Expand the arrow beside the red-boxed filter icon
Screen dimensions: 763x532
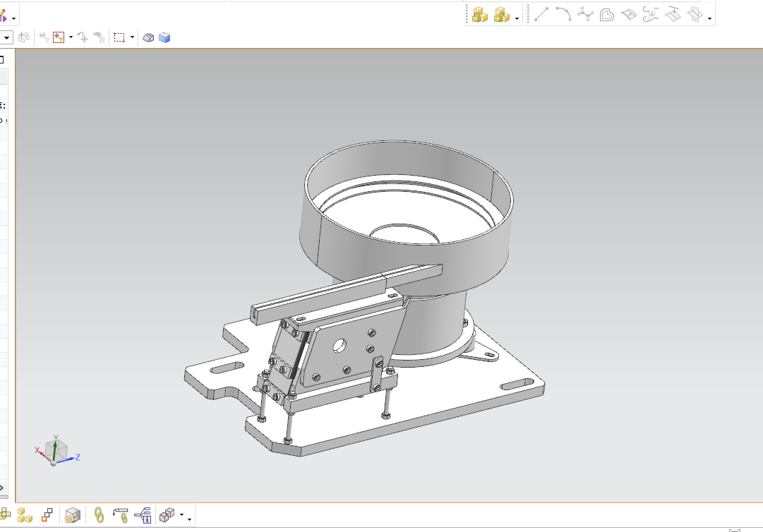[x=71, y=37]
